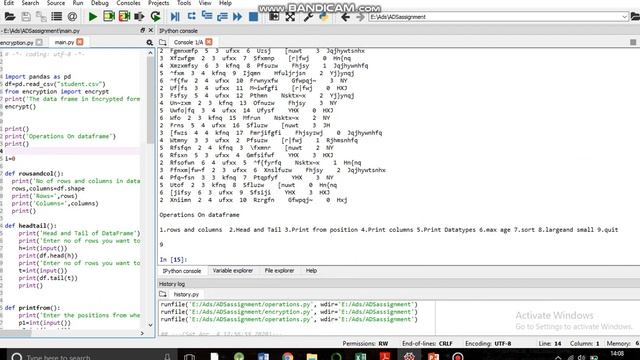
Task: Open File Explorer from the taskbar
Action: pyautogui.click(x=312, y=357)
